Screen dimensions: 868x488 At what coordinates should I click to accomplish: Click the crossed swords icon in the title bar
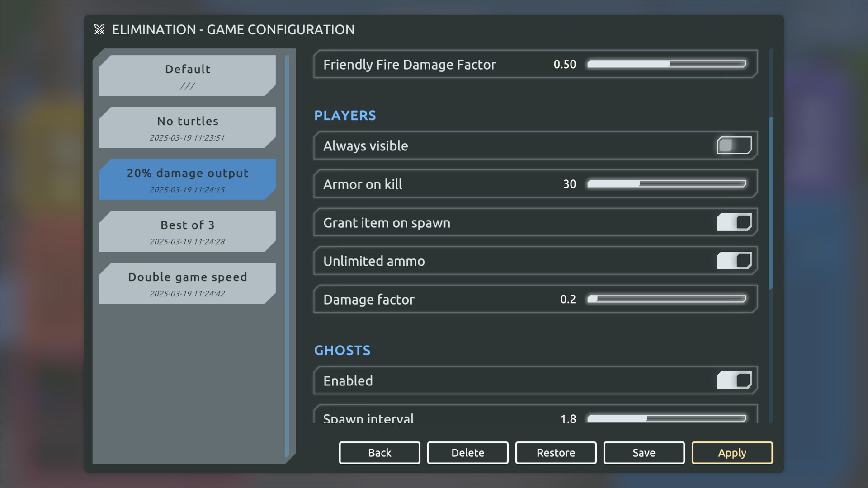(x=99, y=29)
